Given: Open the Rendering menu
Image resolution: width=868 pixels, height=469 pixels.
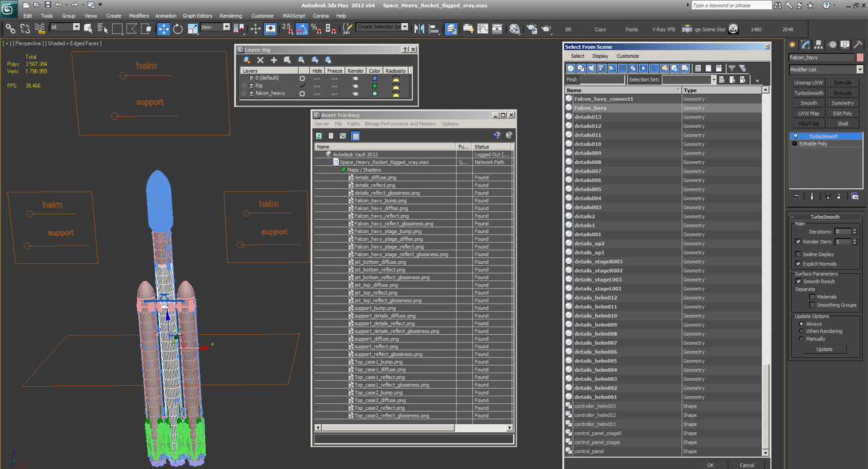Looking at the screenshot, I should [230, 16].
